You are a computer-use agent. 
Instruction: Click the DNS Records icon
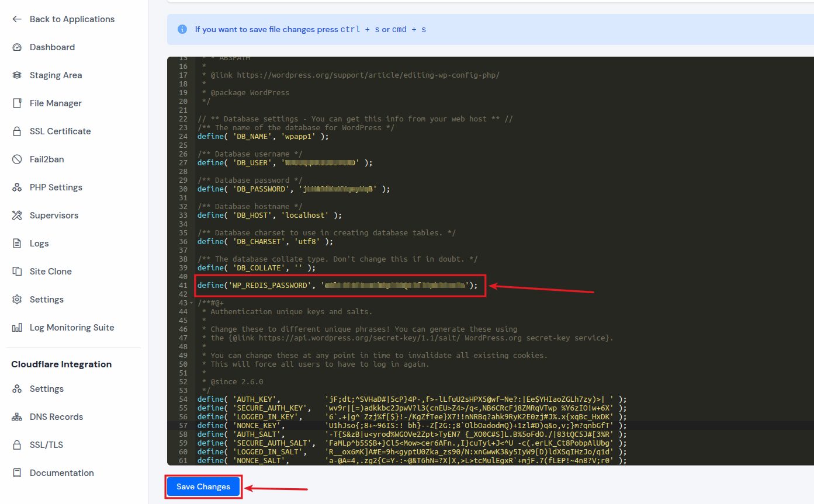tap(16, 416)
